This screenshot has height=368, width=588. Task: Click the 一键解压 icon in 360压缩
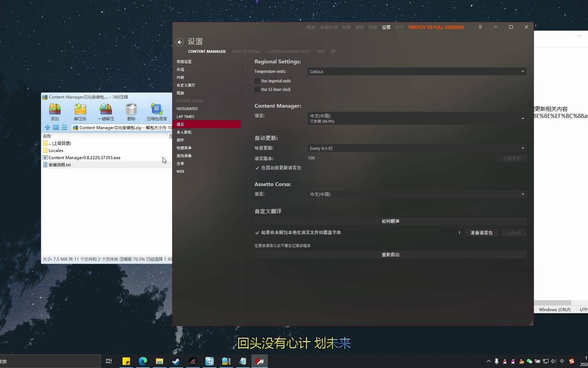[x=106, y=112]
